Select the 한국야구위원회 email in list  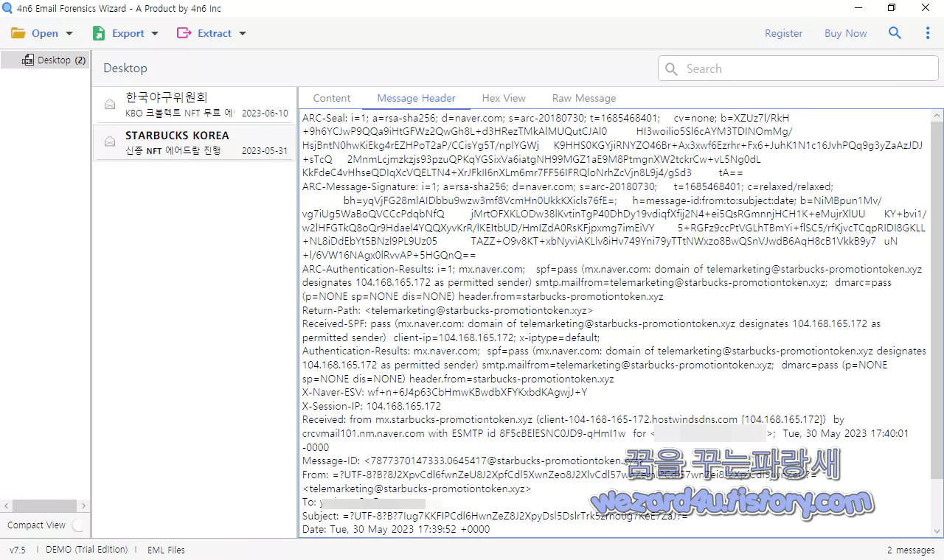193,105
